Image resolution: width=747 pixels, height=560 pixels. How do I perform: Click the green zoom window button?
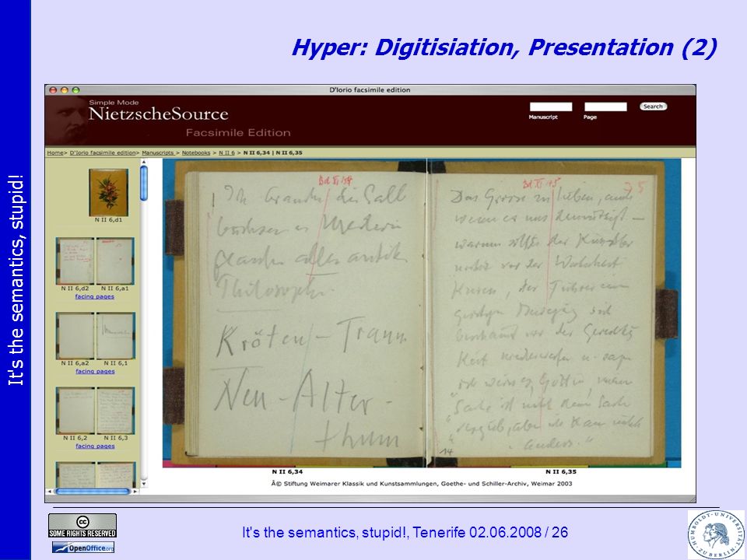75,90
